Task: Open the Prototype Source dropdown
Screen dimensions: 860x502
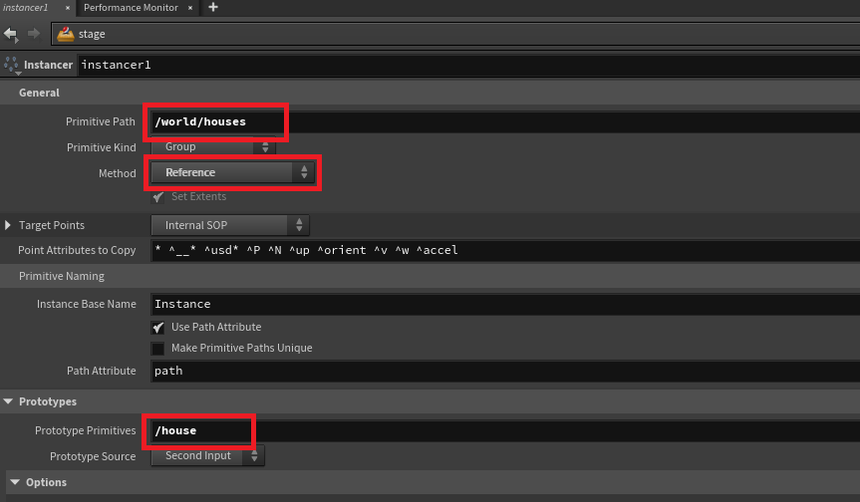Action: point(207,456)
